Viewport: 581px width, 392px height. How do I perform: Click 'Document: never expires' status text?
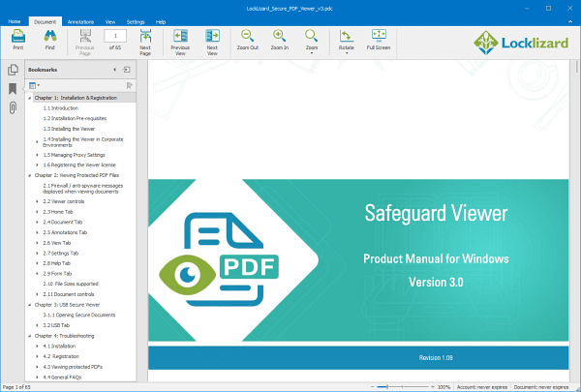pyautogui.click(x=540, y=387)
